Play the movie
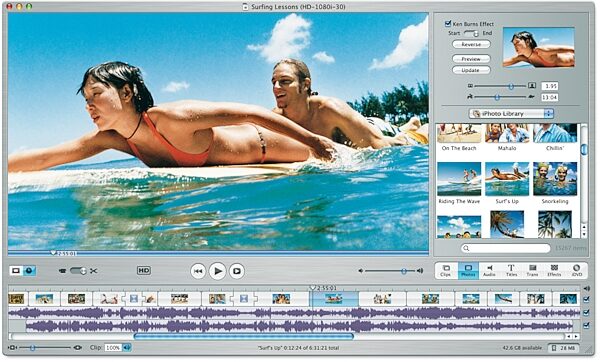The height and width of the screenshot is (362, 600). (217, 271)
